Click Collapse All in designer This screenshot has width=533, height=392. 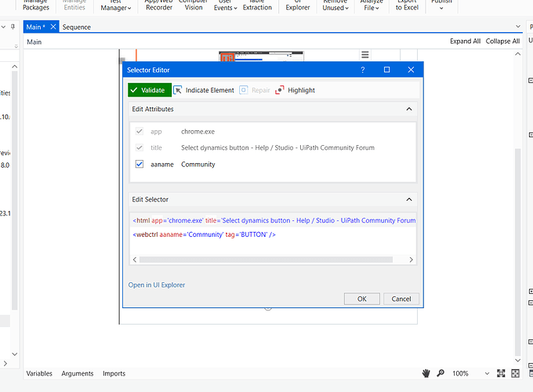coord(502,41)
